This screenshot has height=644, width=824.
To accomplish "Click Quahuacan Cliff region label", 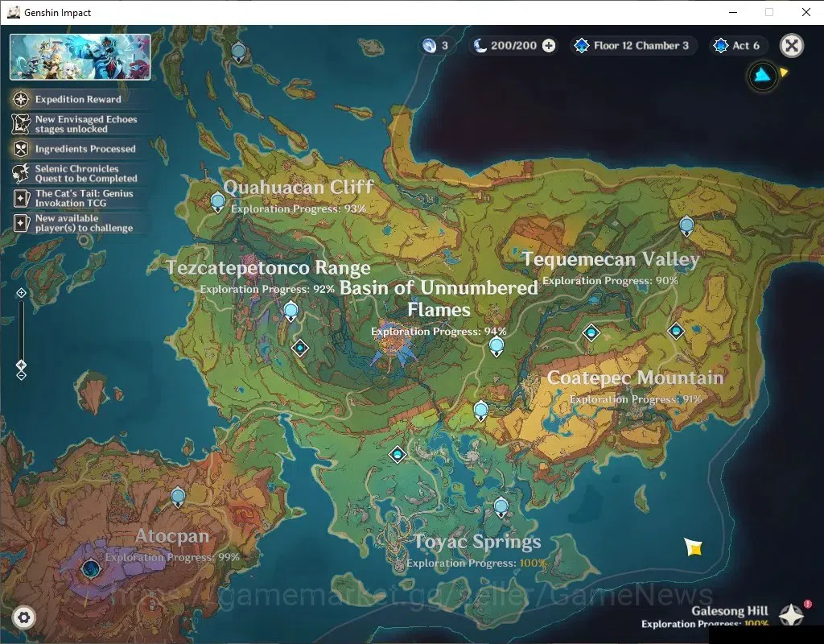I will click(298, 187).
